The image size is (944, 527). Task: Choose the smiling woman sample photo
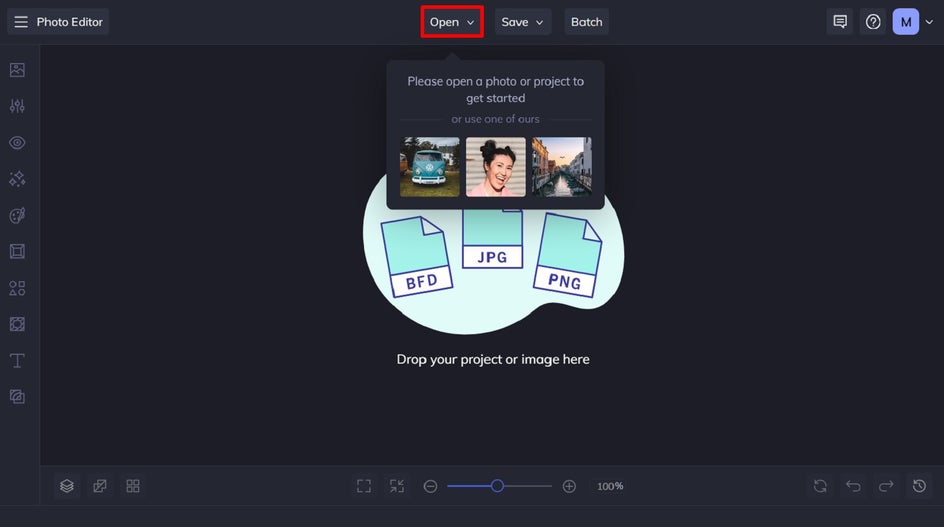point(495,167)
